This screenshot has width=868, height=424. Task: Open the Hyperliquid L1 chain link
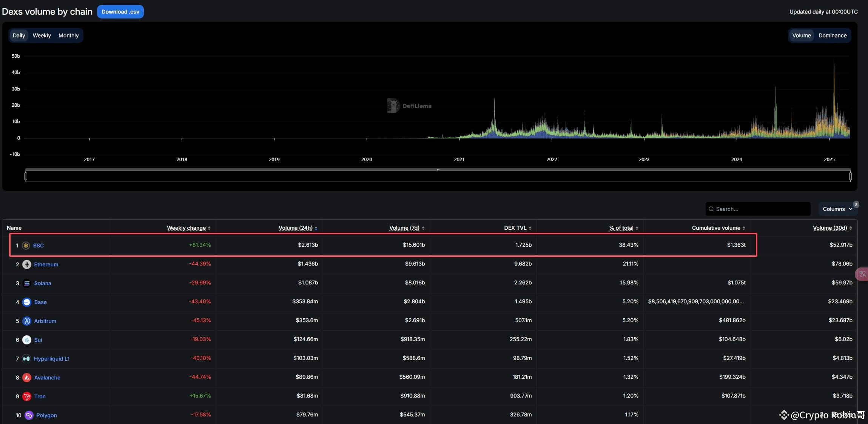click(52, 359)
